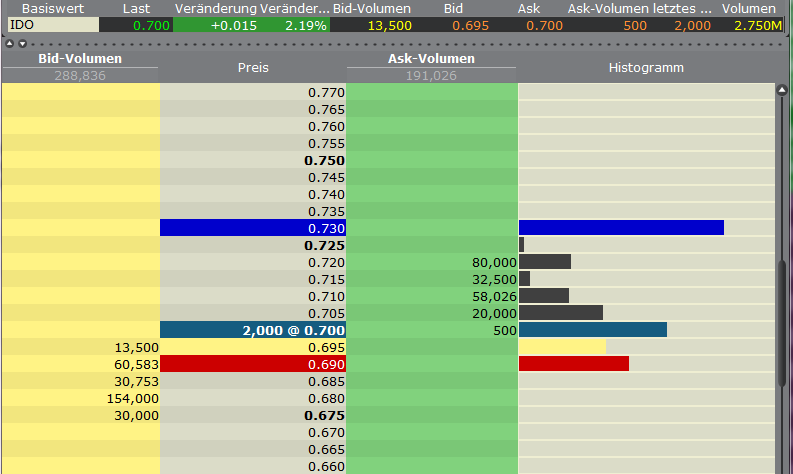The image size is (793, 474).
Task: Click the expand down-arrow icon below IDO
Action: coord(22,44)
